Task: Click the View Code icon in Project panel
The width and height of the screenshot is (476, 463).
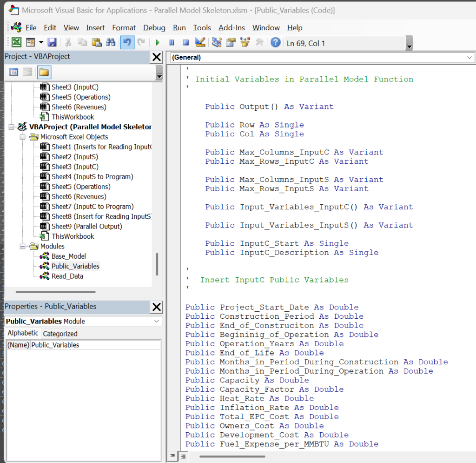Action: pyautogui.click(x=13, y=72)
